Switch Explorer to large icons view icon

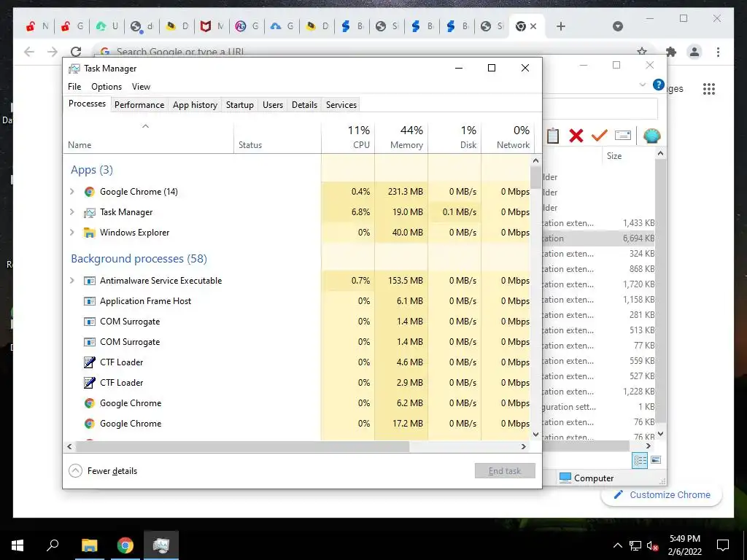pyautogui.click(x=656, y=460)
